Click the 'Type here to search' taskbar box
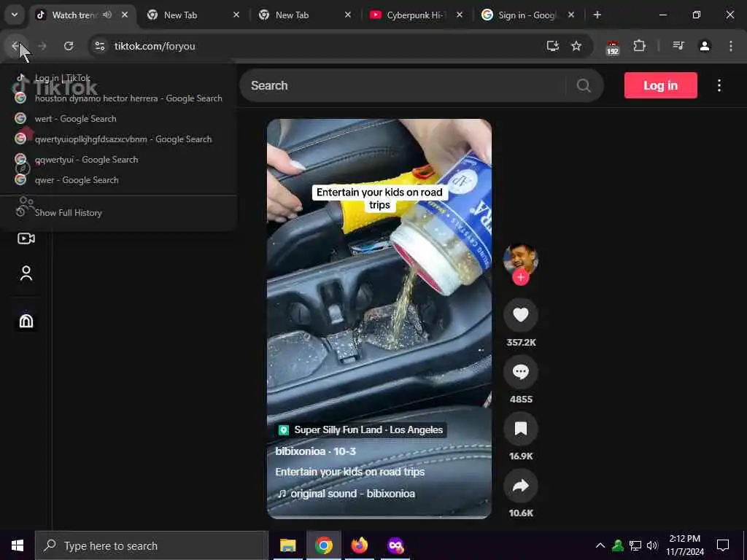Viewport: 747px width, 560px height. pyautogui.click(x=152, y=545)
